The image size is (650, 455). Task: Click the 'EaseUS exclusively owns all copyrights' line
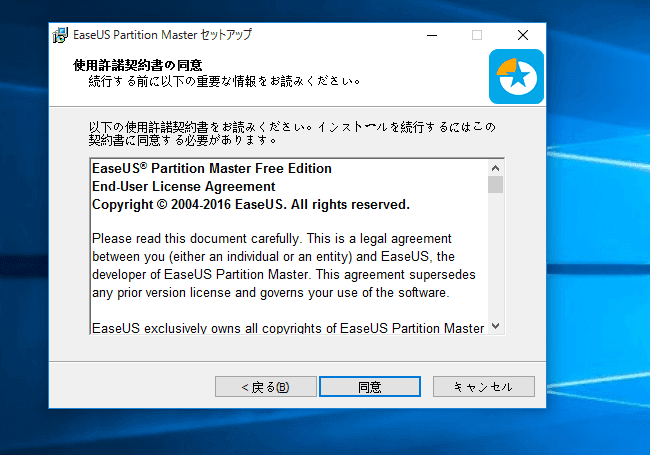(x=288, y=328)
